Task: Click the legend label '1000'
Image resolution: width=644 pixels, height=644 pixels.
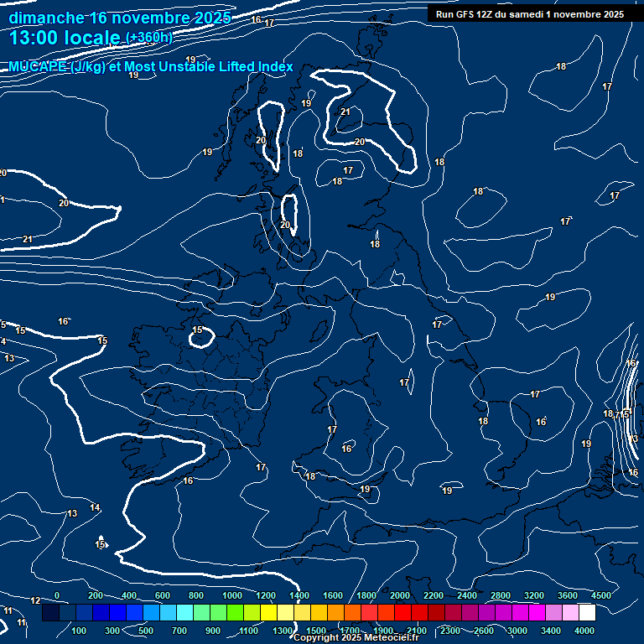Action: point(232,595)
